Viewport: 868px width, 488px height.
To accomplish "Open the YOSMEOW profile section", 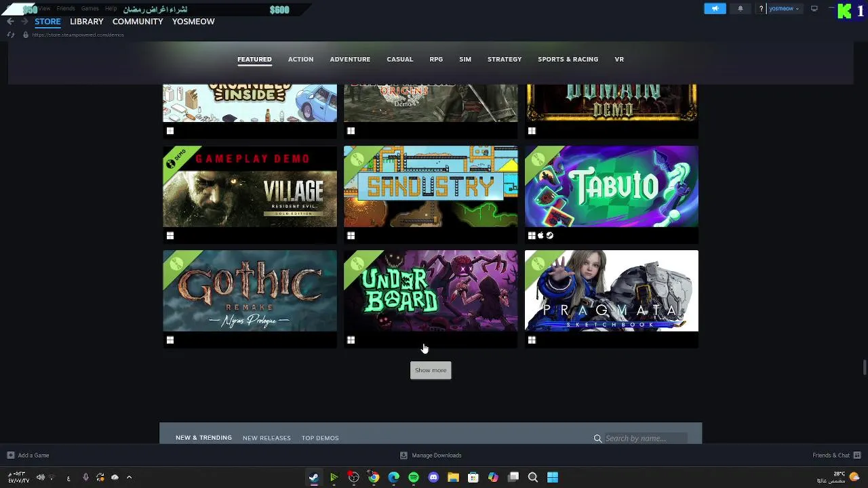I will (x=193, y=22).
